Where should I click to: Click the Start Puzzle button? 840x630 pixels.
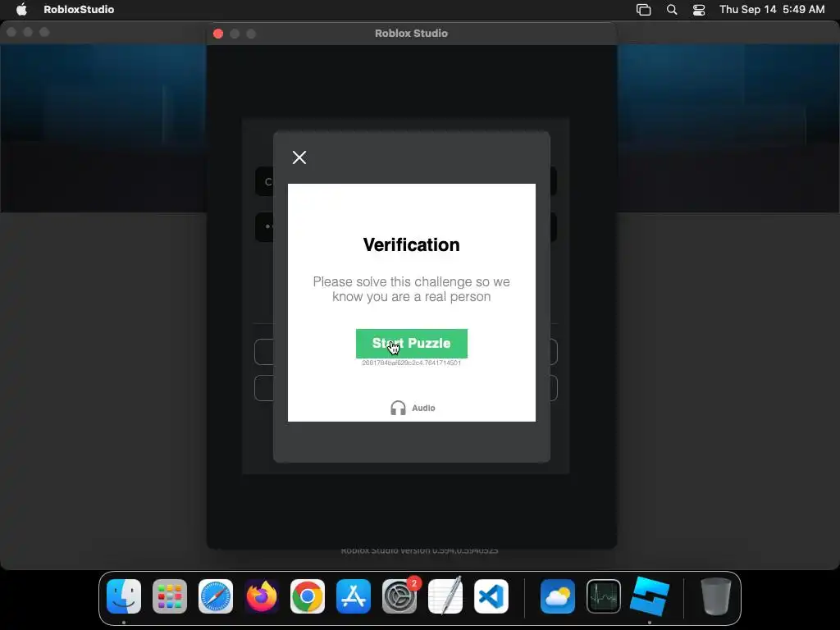click(x=412, y=344)
